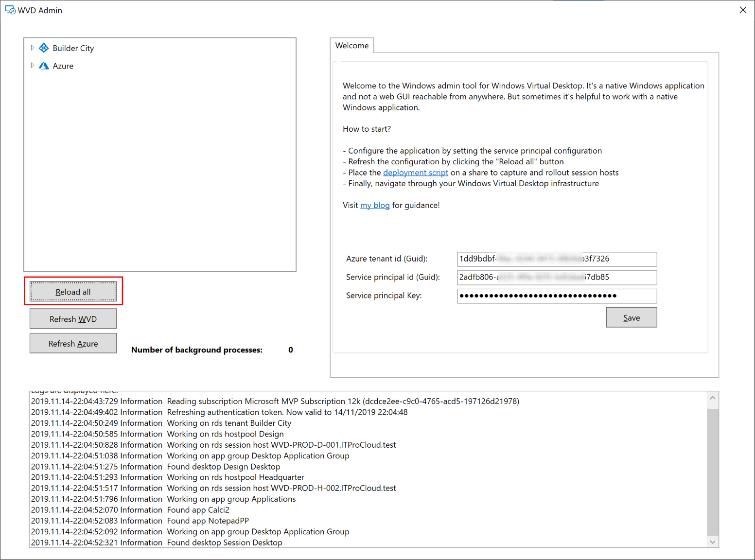Image resolution: width=755 pixels, height=560 pixels.
Task: Click the log scrollbar up arrow
Action: [713, 398]
